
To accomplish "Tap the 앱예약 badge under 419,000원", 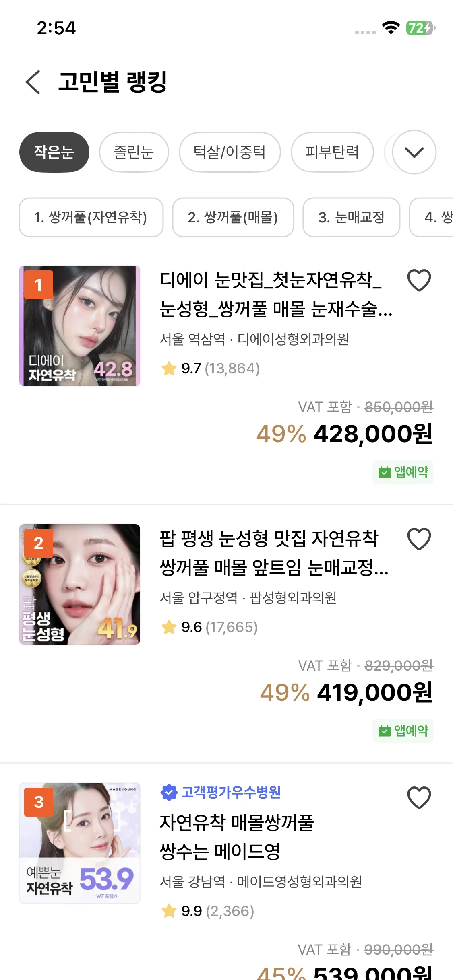I will coord(403,731).
